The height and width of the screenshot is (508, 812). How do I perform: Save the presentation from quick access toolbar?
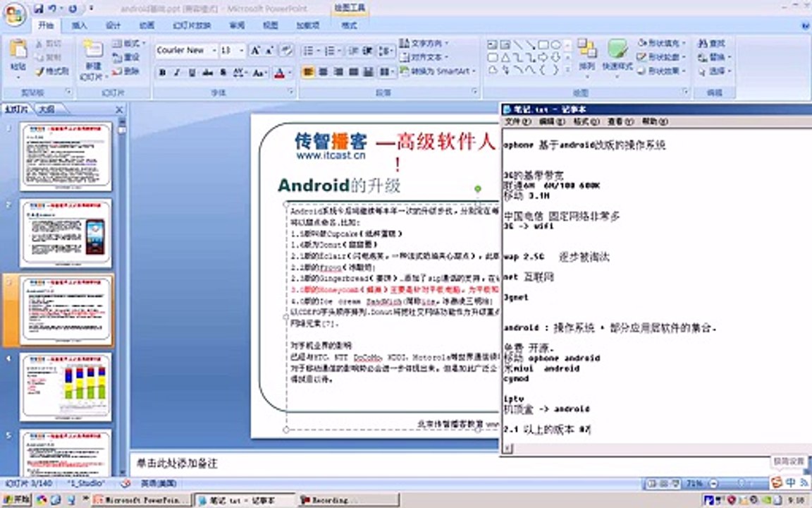(38, 8)
